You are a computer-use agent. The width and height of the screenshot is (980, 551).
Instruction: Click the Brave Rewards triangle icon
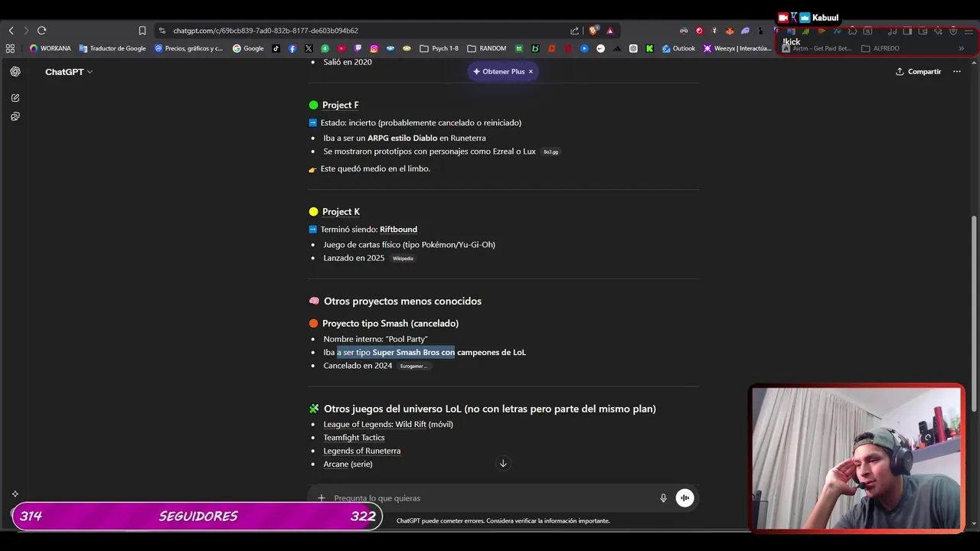609,31
